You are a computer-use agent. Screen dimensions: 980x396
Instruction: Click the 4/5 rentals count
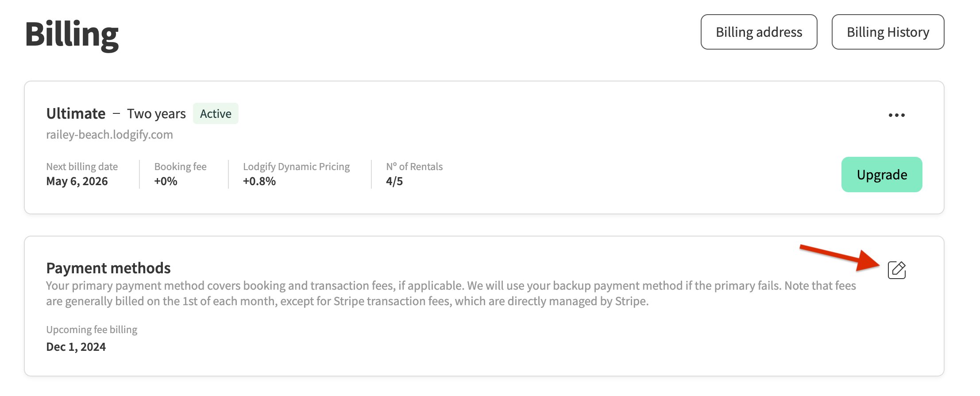point(394,181)
